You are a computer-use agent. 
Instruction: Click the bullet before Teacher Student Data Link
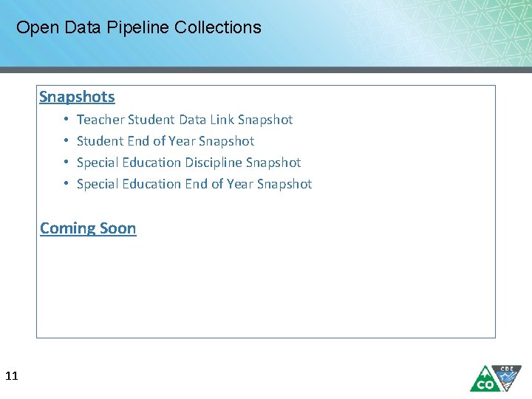(x=66, y=120)
